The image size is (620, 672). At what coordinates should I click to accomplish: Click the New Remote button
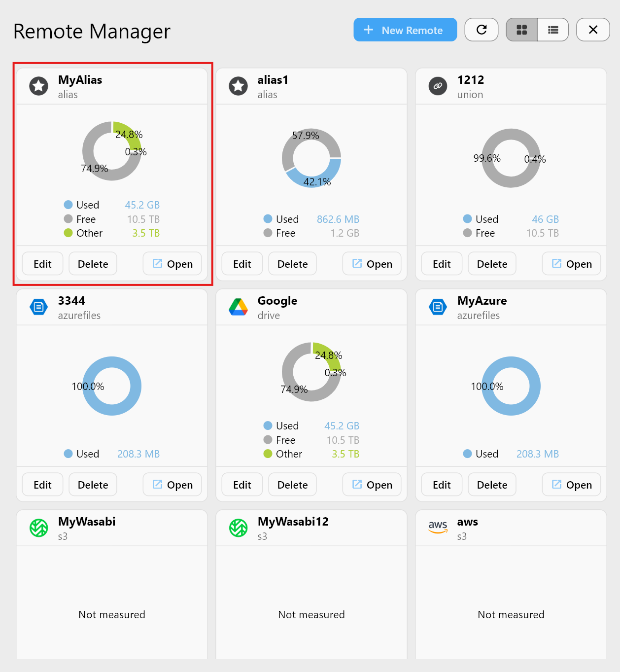(x=405, y=30)
